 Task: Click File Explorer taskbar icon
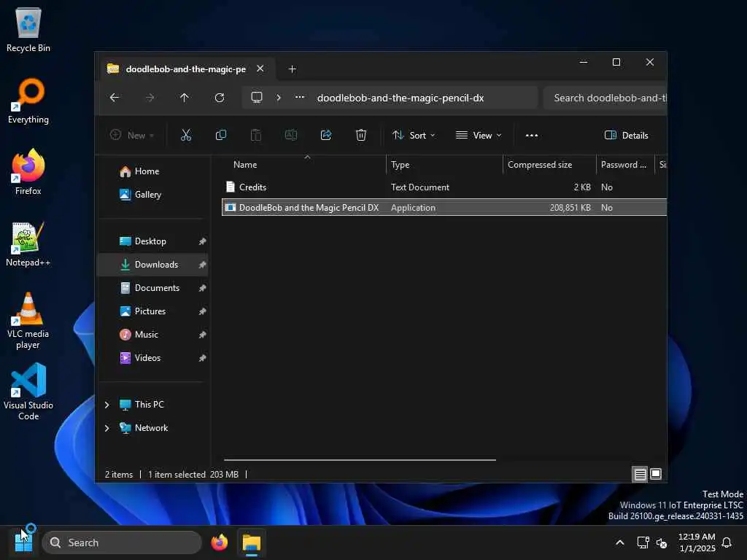tap(252, 542)
